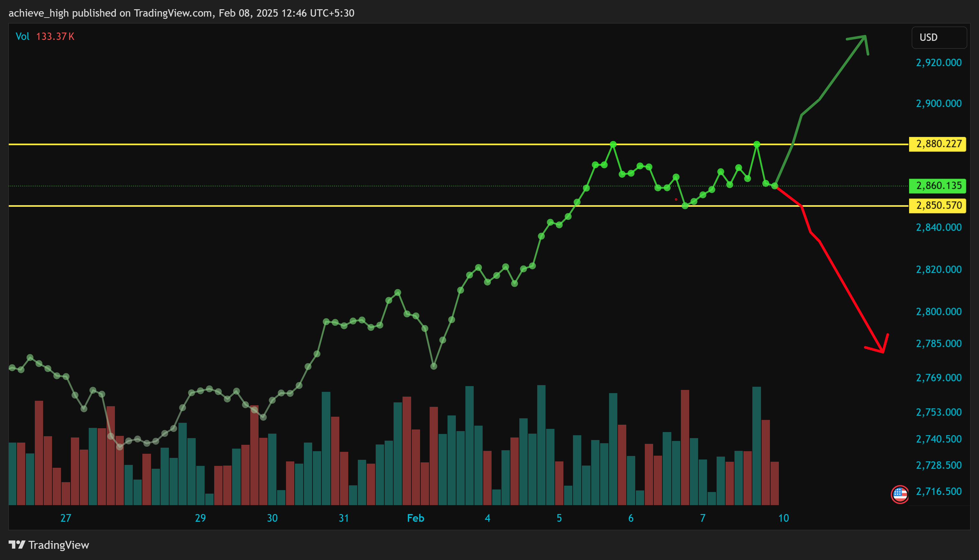
Task: Click the Vol indicator label
Action: (x=22, y=37)
